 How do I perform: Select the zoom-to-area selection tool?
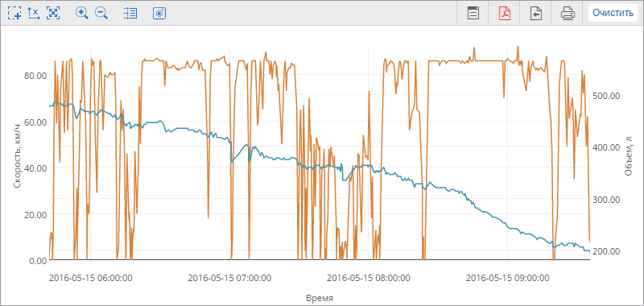[x=14, y=13]
